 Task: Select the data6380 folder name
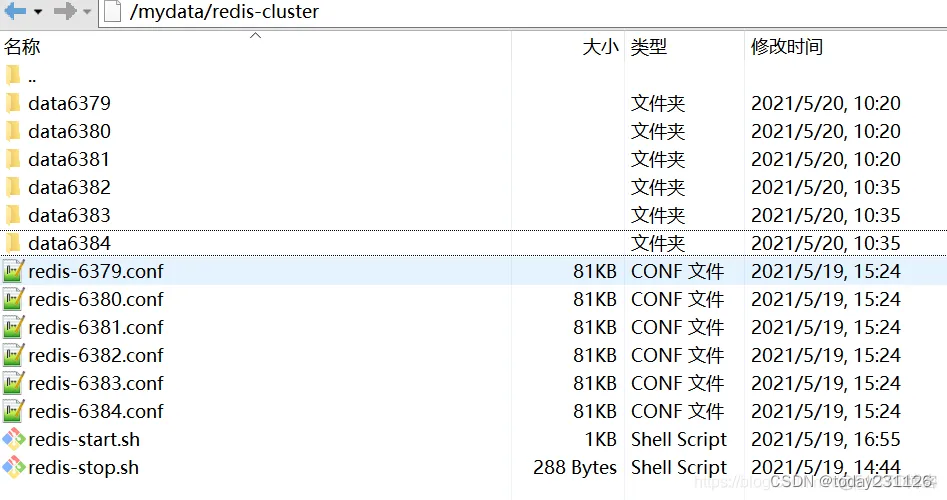[69, 131]
